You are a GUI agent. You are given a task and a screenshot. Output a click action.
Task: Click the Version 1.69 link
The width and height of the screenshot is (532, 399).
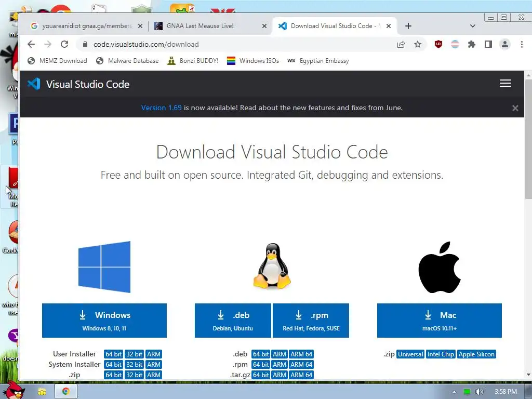[161, 108]
